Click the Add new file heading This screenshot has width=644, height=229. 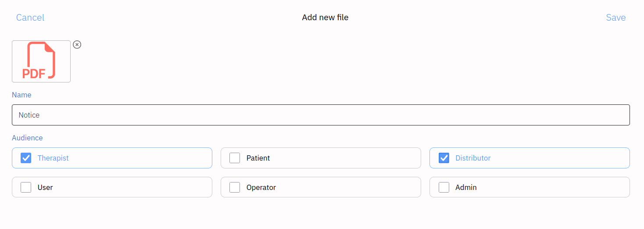(x=325, y=18)
